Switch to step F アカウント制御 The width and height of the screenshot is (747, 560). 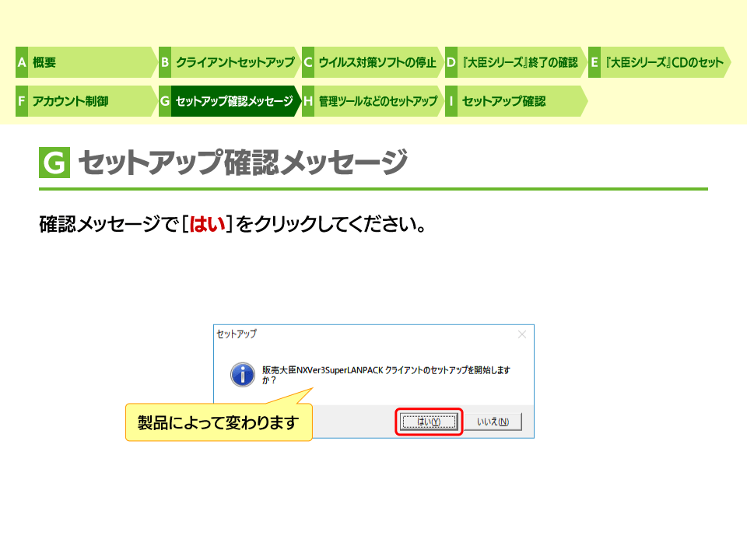[86, 101]
